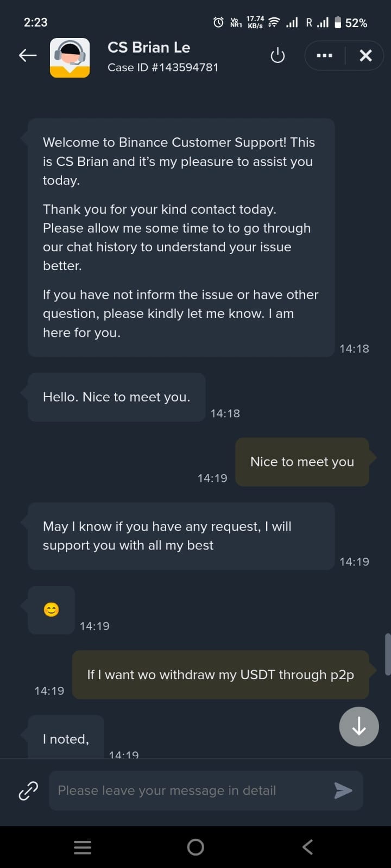391x868 pixels.
Task: Tap the Android home circle button
Action: (x=195, y=847)
